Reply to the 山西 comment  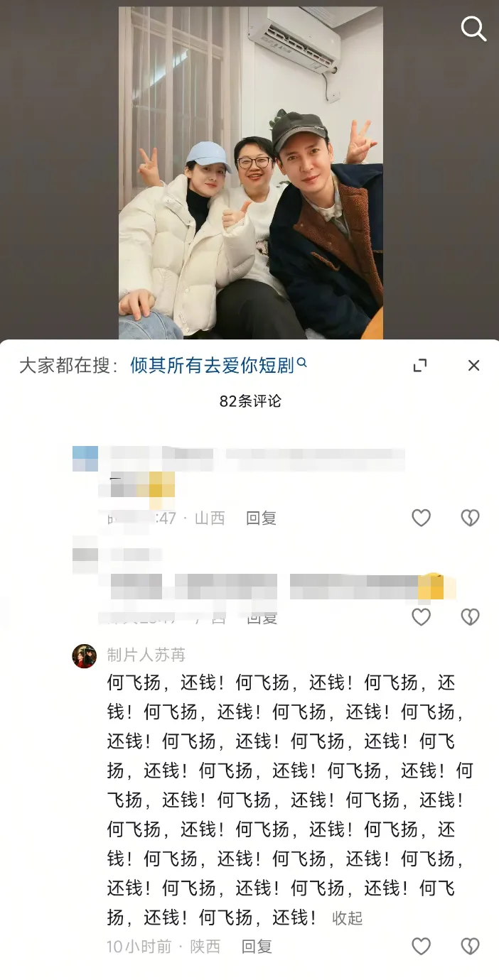[261, 518]
